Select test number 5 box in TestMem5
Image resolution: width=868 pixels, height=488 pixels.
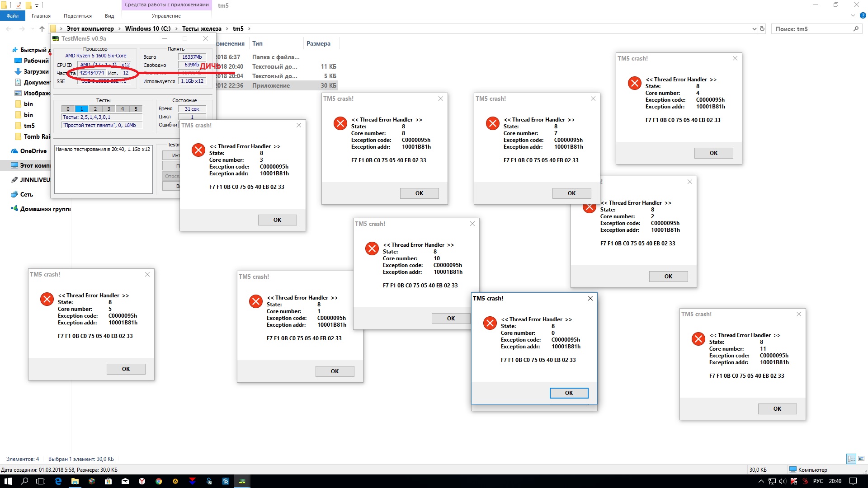[x=136, y=109]
